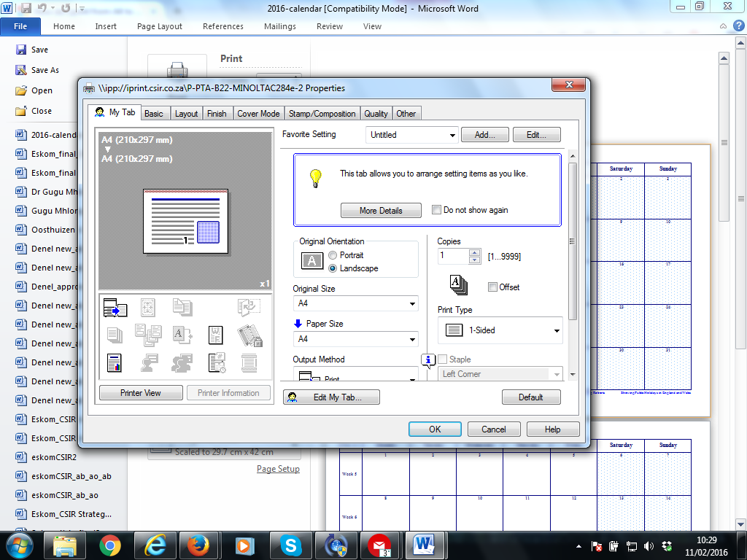Click the Copies number input field
This screenshot has width=747, height=560.
pos(453,256)
